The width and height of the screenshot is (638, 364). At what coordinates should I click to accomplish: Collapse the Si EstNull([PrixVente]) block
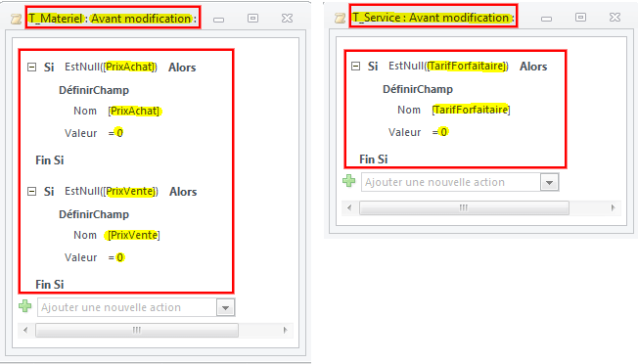click(31, 191)
